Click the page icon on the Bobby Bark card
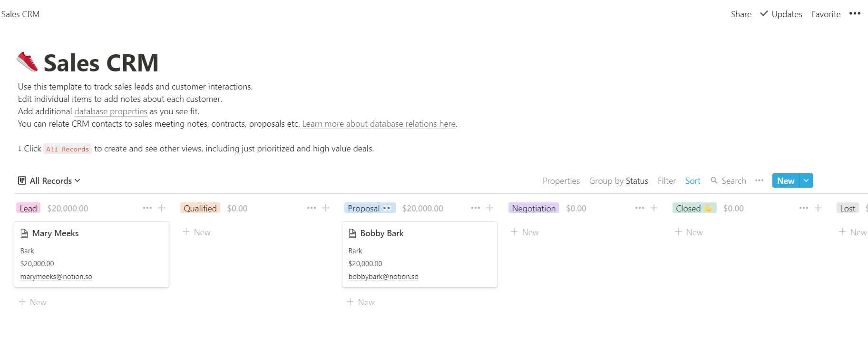Viewport: 868px width, 340px height. [x=352, y=233]
